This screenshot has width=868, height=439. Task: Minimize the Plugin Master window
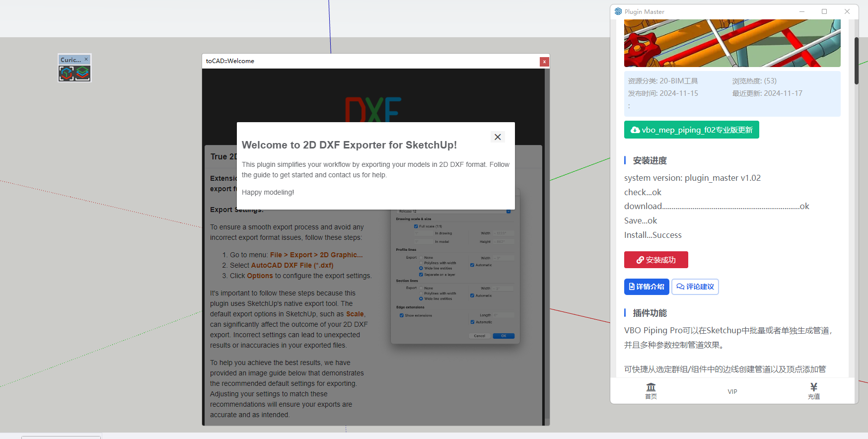[801, 11]
